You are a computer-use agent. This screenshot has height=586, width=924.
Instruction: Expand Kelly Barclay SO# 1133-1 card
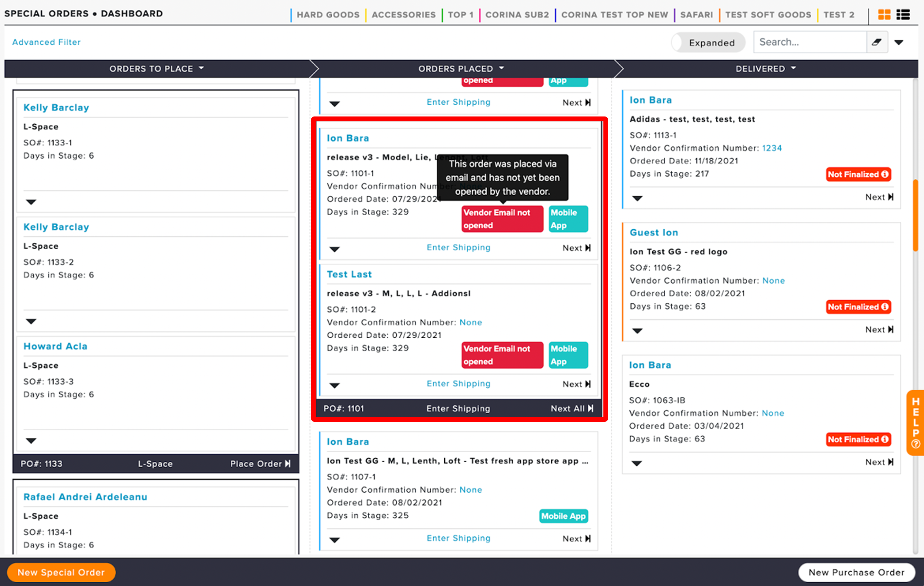[31, 202]
